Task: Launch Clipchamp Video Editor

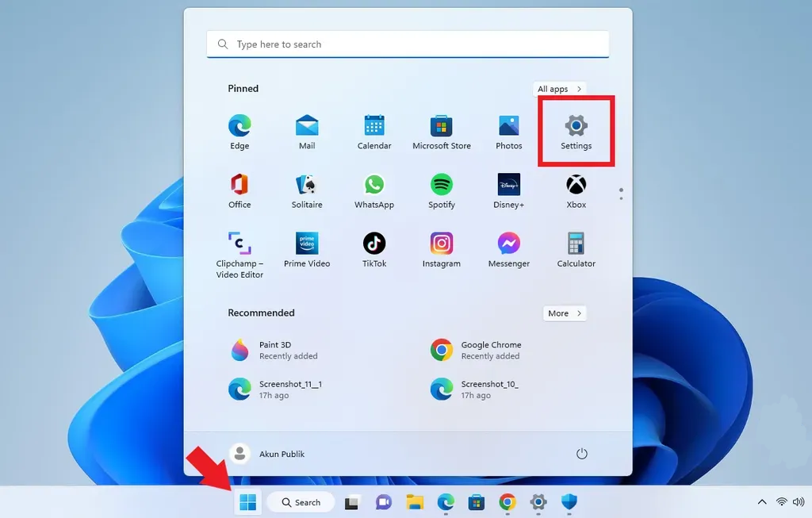Action: click(x=239, y=255)
